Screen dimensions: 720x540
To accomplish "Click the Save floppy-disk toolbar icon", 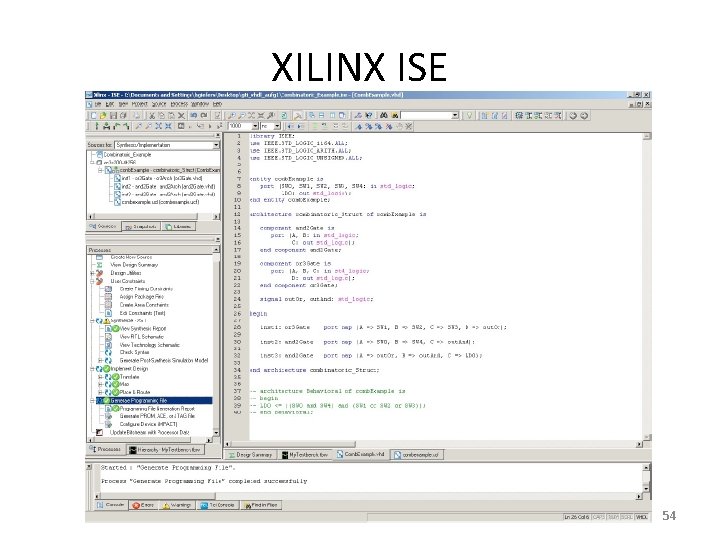I will pyautogui.click(x=113, y=116).
